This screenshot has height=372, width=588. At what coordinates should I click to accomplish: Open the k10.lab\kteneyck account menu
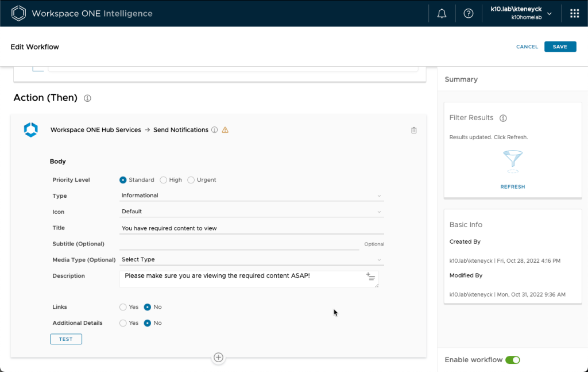pyautogui.click(x=521, y=13)
